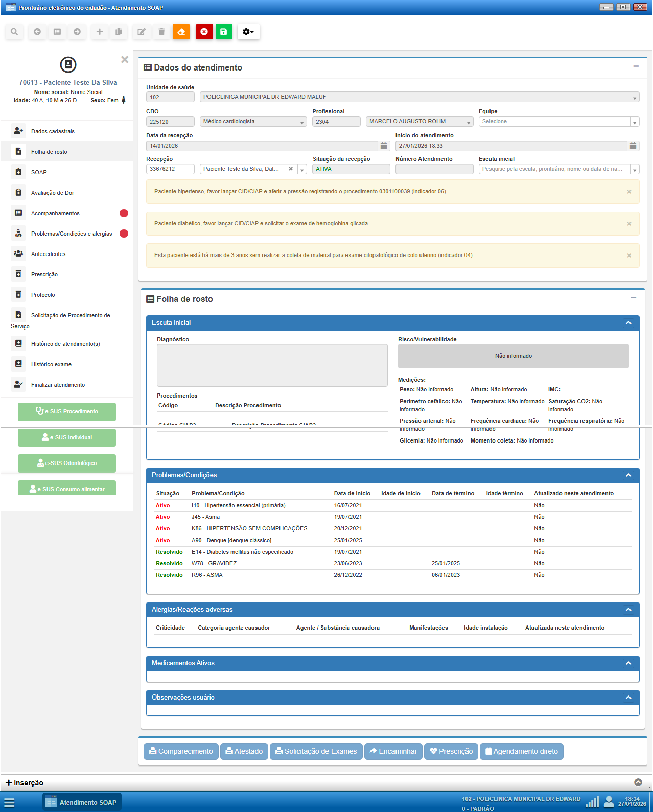Click the Solicitação de Exames button
Image resolution: width=653 pixels, height=812 pixels.
[x=316, y=751]
